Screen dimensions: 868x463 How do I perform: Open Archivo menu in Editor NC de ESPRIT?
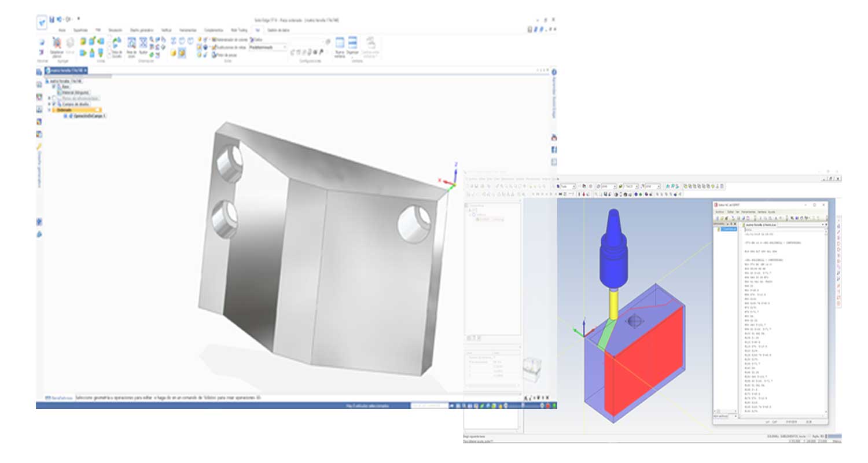pyautogui.click(x=719, y=212)
